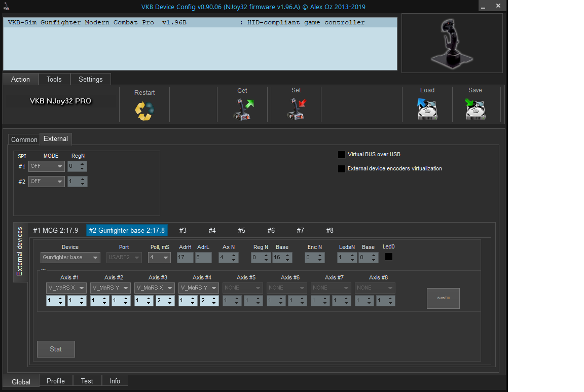This screenshot has height=392, width=584.
Task: Click the Load disk icon
Action: [427, 109]
